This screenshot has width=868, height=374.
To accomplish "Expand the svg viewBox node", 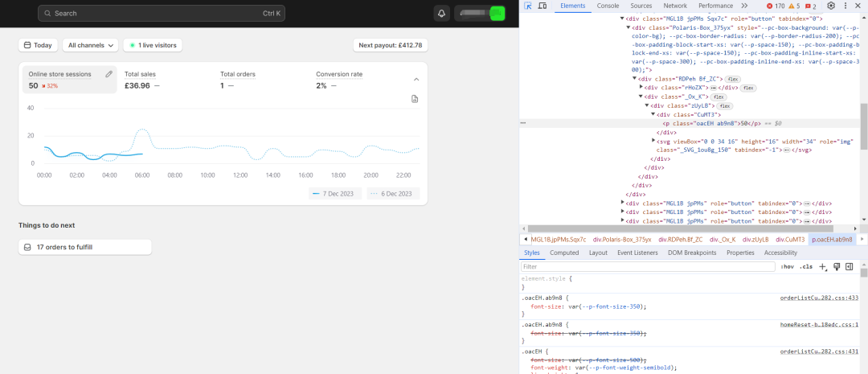I will (x=653, y=141).
